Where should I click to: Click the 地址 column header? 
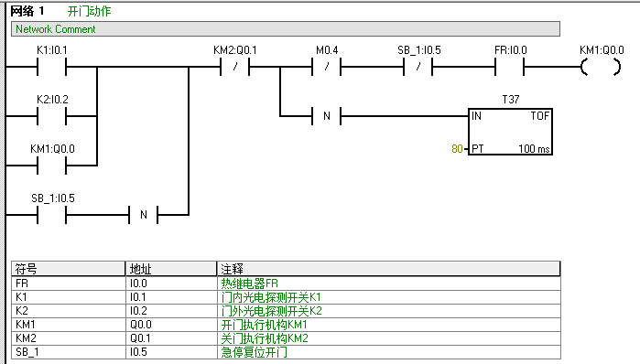(171, 269)
